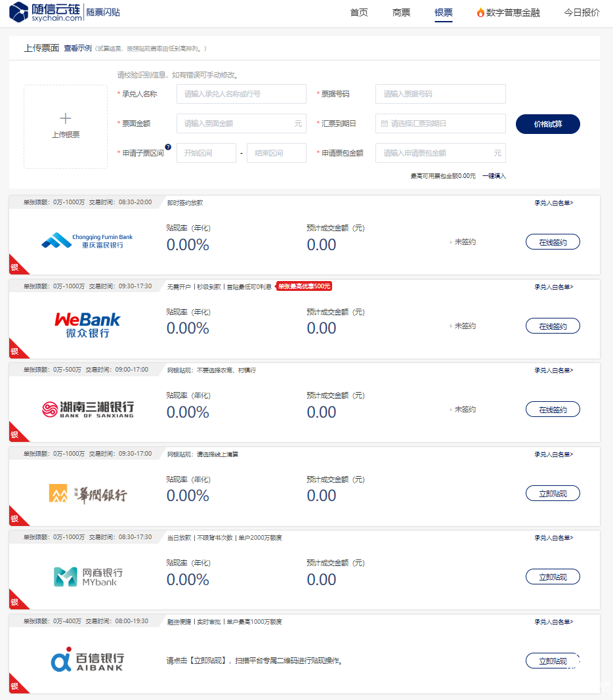
Task: Click the Chongqing Fumin Bank logo
Action: (87, 240)
